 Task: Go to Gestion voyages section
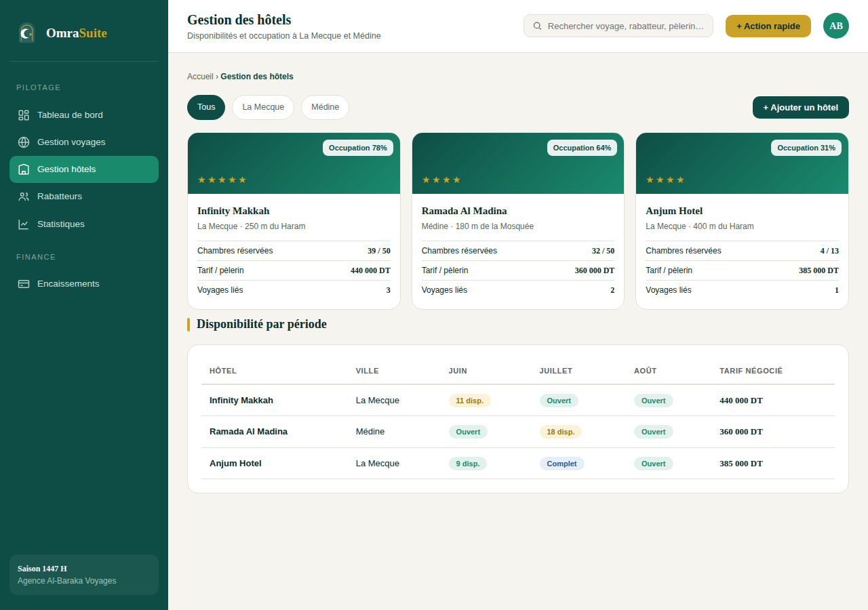[84, 142]
